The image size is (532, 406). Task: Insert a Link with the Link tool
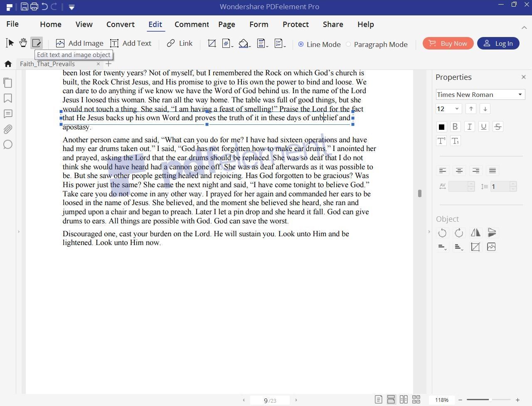(180, 43)
